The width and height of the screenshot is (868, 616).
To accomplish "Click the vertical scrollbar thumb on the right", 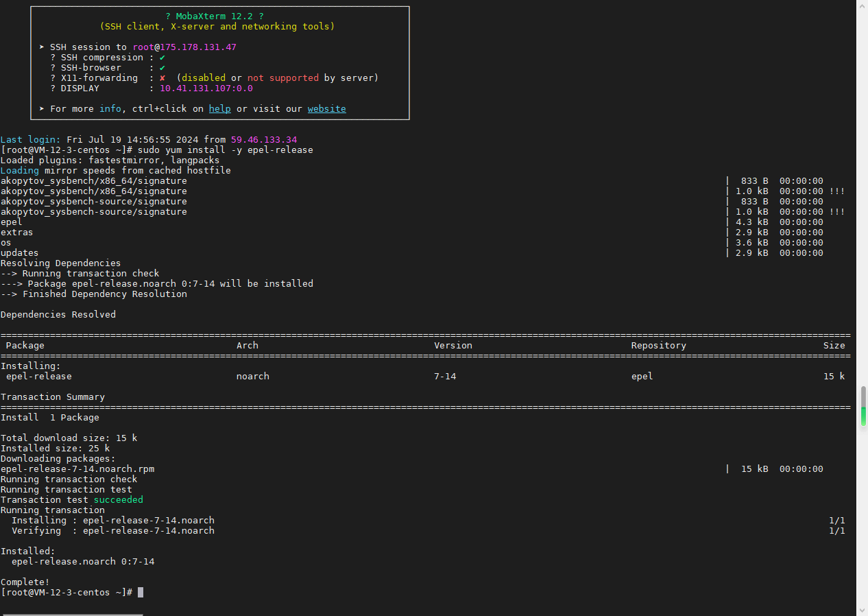I will [x=863, y=406].
